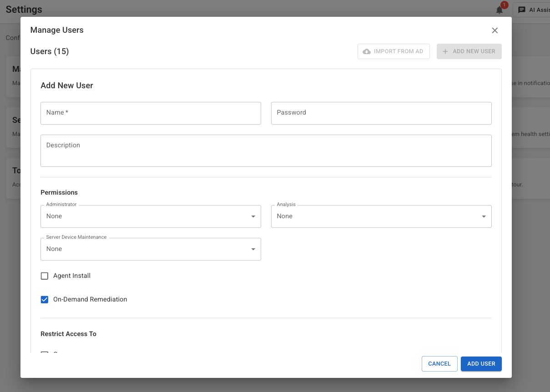Focus the Password input field
Viewport: 550px width, 392px height.
point(381,113)
